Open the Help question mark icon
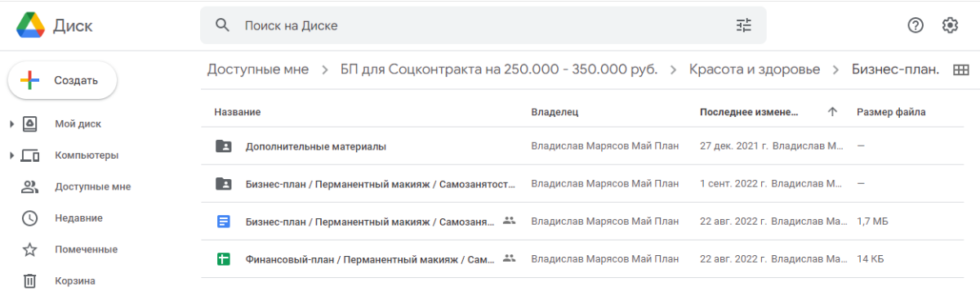The image size is (980, 296). point(915,25)
